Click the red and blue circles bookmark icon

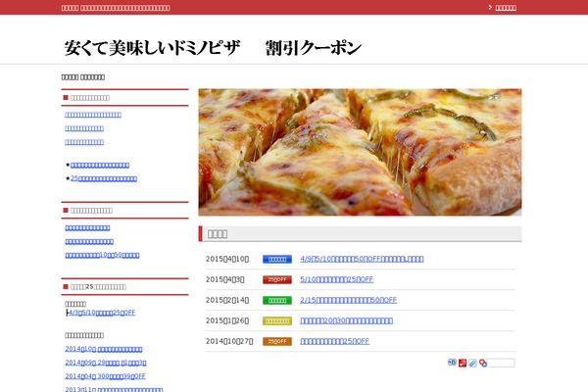(482, 363)
